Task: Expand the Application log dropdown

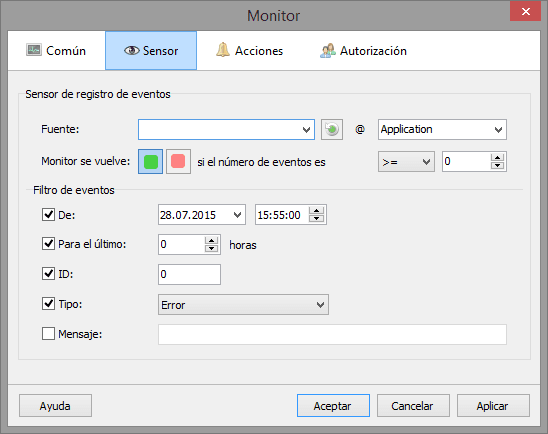Action: [x=442, y=130]
